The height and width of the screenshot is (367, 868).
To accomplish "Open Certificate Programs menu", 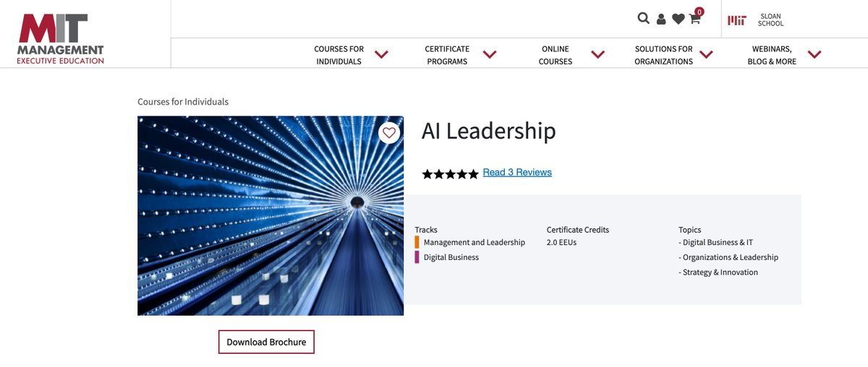I will 447,55.
